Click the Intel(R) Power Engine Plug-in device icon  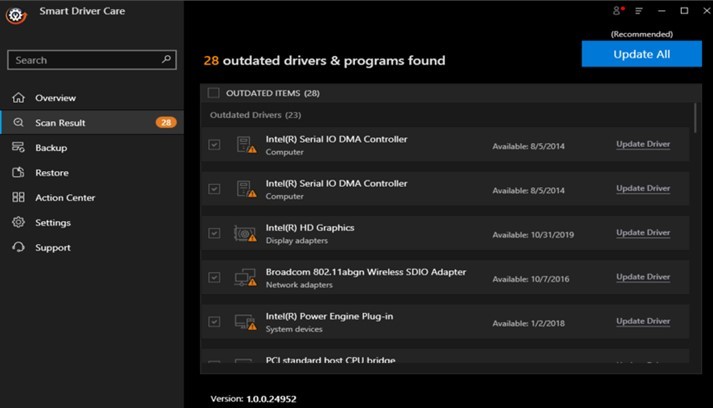[x=245, y=322]
